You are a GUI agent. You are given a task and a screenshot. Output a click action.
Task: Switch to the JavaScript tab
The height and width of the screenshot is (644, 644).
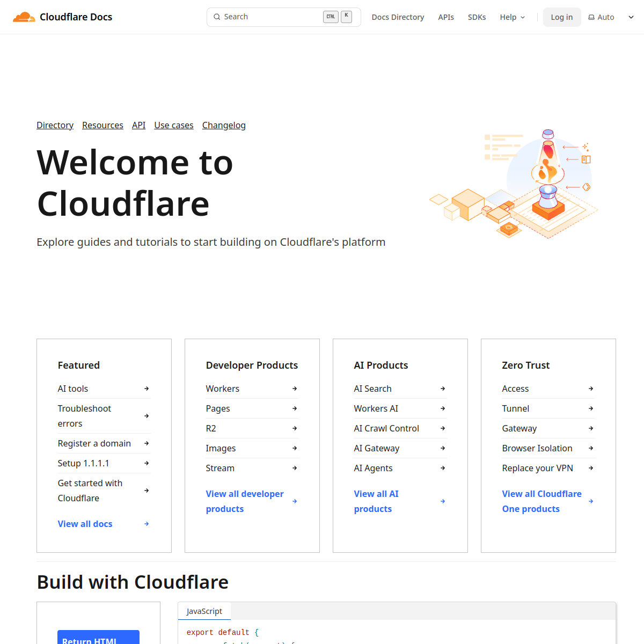point(204,611)
